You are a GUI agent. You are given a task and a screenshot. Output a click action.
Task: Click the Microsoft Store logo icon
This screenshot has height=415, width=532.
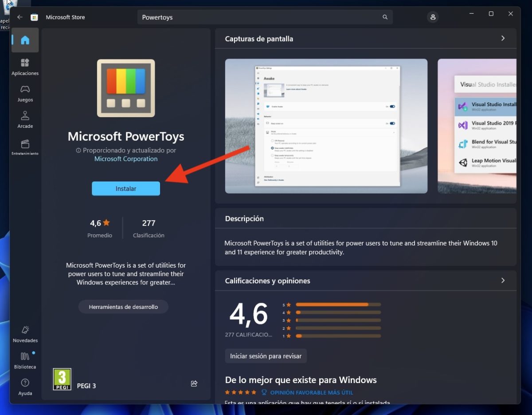click(34, 17)
